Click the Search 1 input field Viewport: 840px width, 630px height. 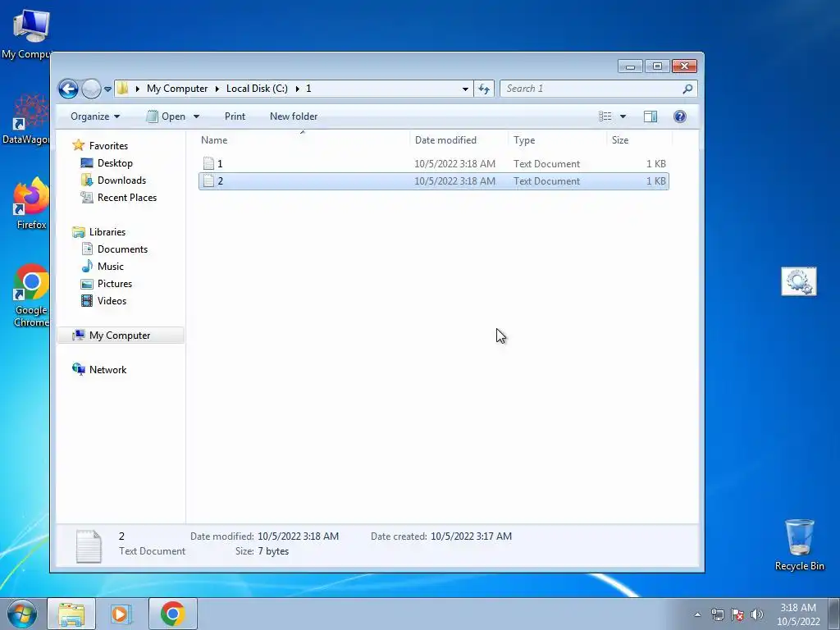(592, 89)
